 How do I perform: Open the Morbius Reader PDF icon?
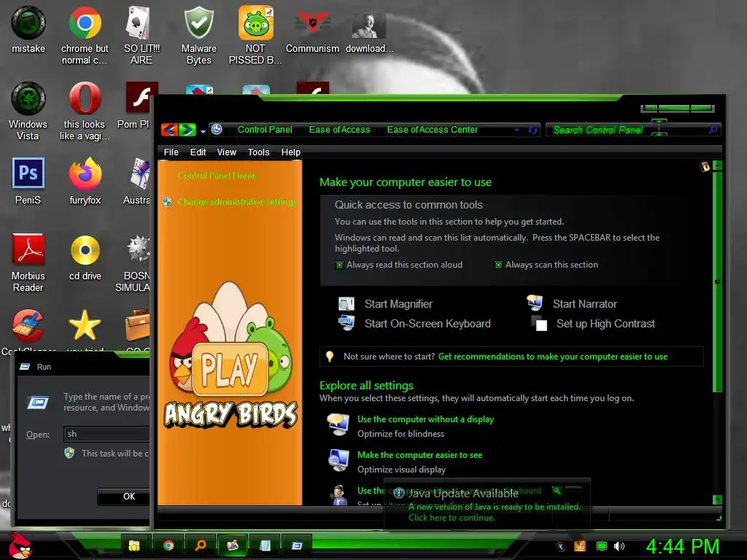[28, 249]
